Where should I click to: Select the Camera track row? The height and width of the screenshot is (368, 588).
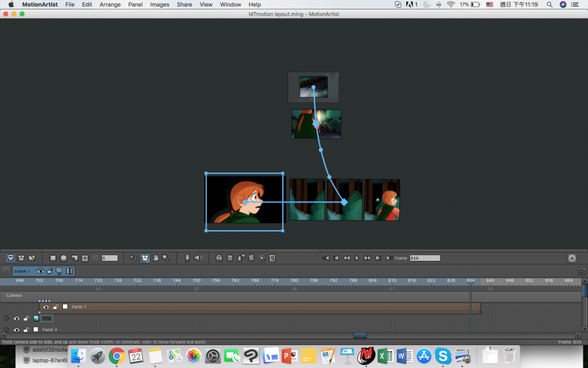(x=290, y=296)
